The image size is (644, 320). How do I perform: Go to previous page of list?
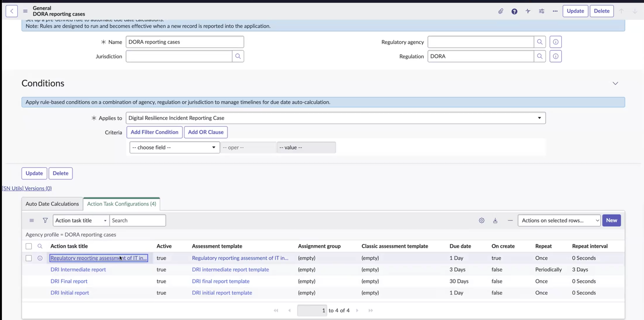[x=289, y=310]
